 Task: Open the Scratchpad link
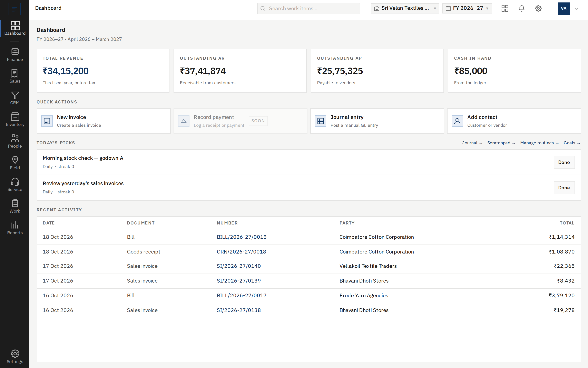[501, 143]
